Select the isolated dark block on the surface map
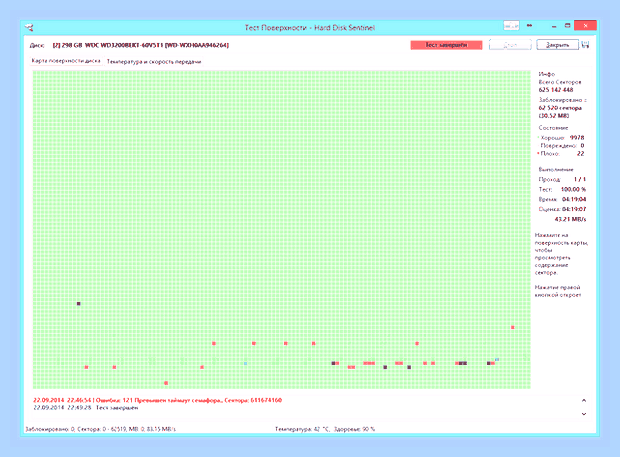The image size is (620, 457). pos(78,304)
